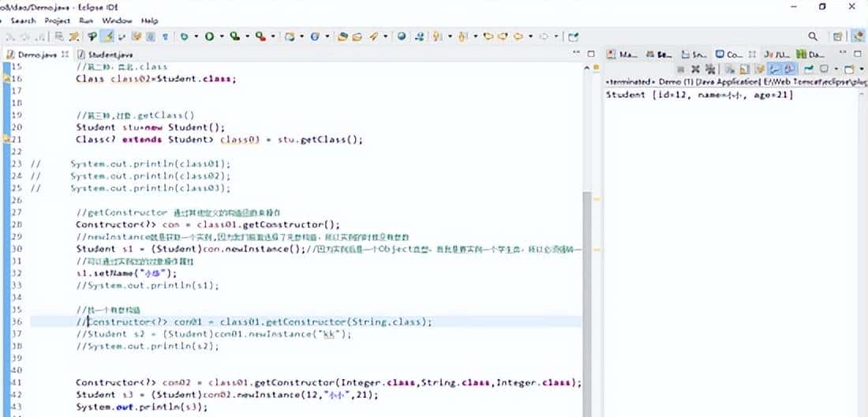Toggle the Scroll Lock console button
Screen dimensions: 868x417
744,69
